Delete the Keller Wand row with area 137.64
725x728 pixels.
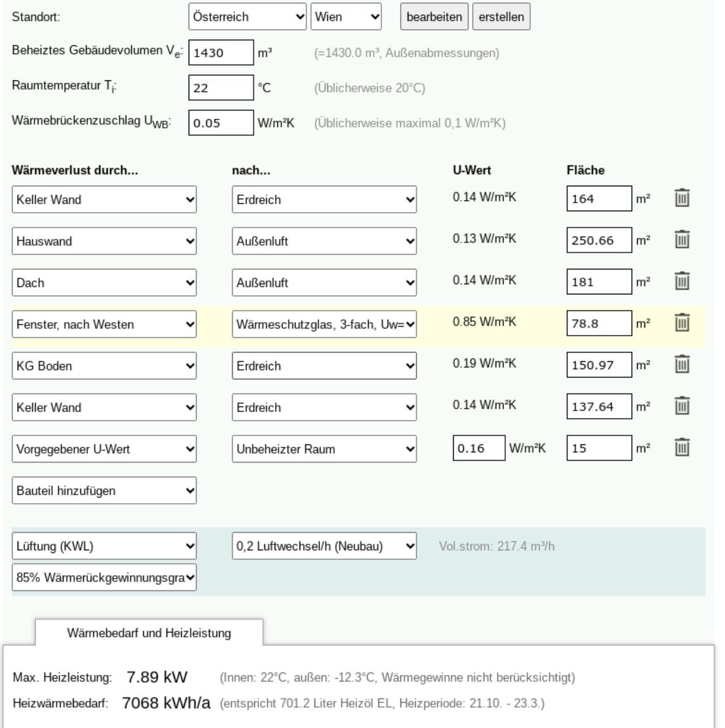pos(682,406)
